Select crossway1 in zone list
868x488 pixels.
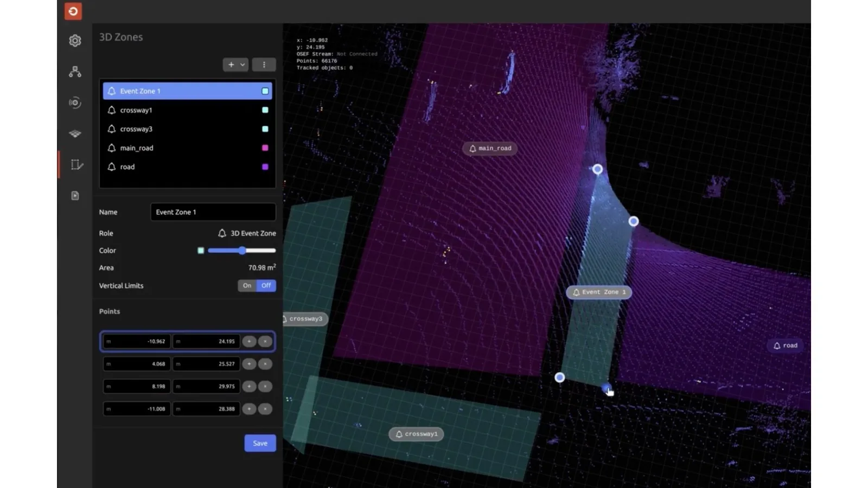click(x=188, y=110)
